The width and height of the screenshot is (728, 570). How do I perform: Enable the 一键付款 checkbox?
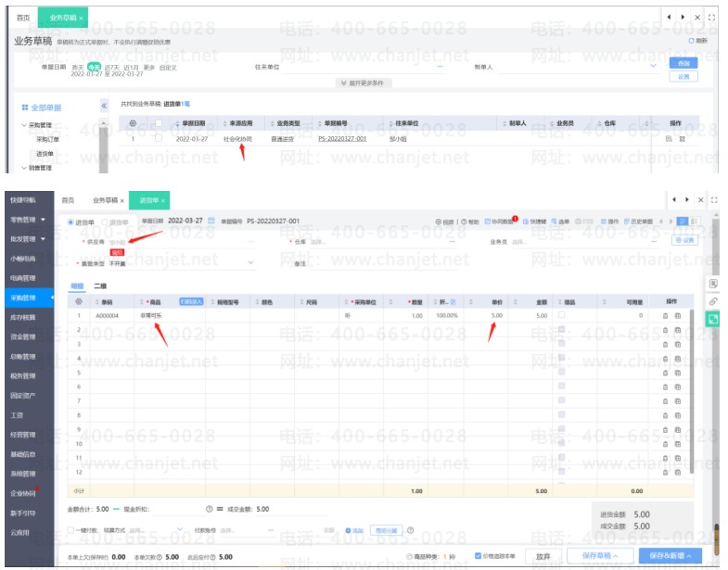point(70,530)
